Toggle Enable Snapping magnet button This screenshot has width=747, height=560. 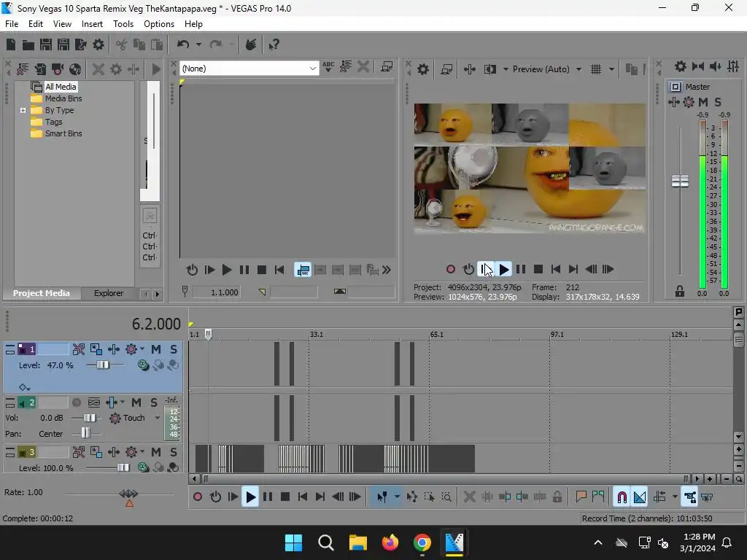(622, 497)
